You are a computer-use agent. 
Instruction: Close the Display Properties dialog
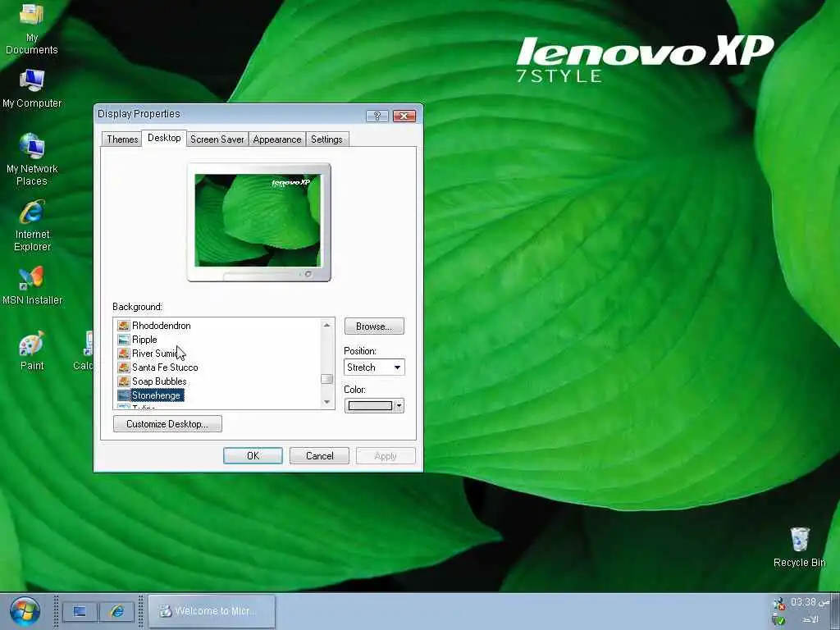pos(404,116)
